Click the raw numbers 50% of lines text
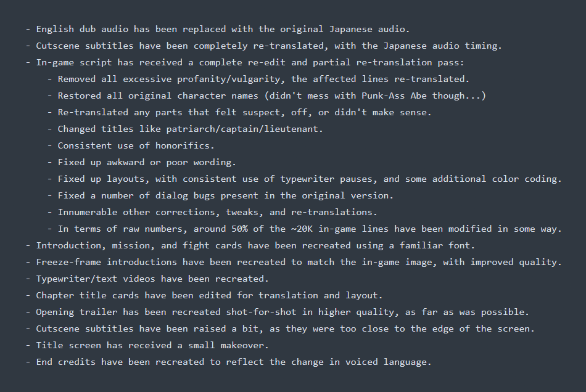Image resolution: width=586 pixels, height=392 pixels. [x=310, y=229]
